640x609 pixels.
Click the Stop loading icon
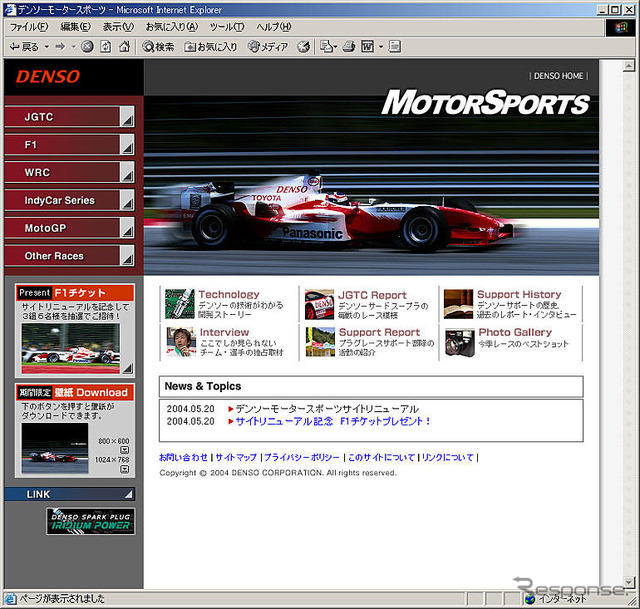(87, 47)
